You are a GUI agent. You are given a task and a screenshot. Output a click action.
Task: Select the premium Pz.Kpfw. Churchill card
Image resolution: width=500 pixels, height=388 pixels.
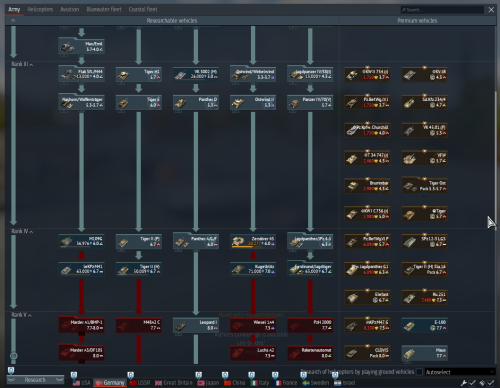[x=367, y=130]
